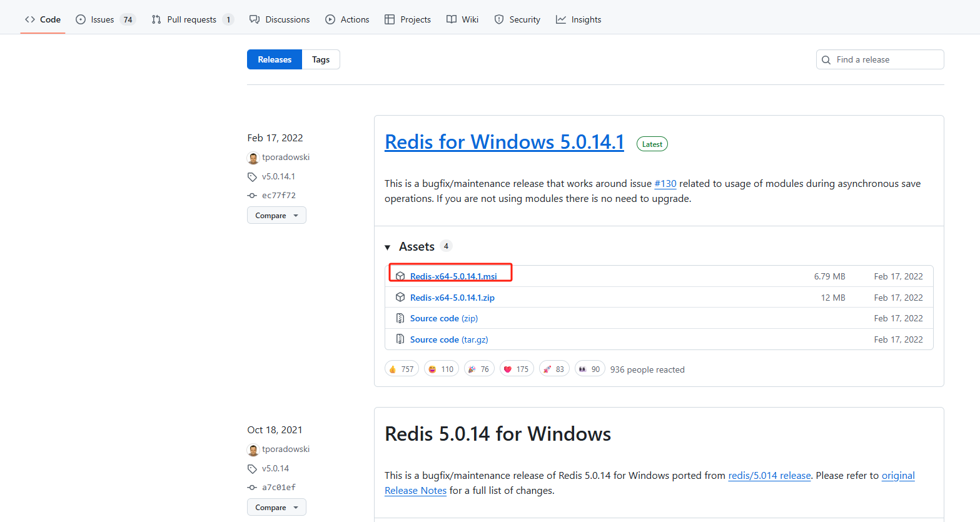Open the Issues tab
This screenshot has width=980, height=522.
point(105,19)
